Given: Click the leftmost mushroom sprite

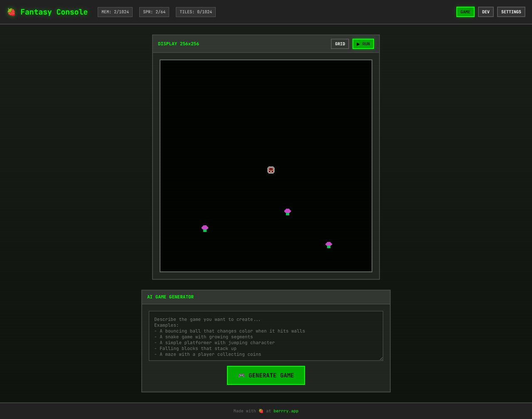Looking at the screenshot, I should click(205, 229).
